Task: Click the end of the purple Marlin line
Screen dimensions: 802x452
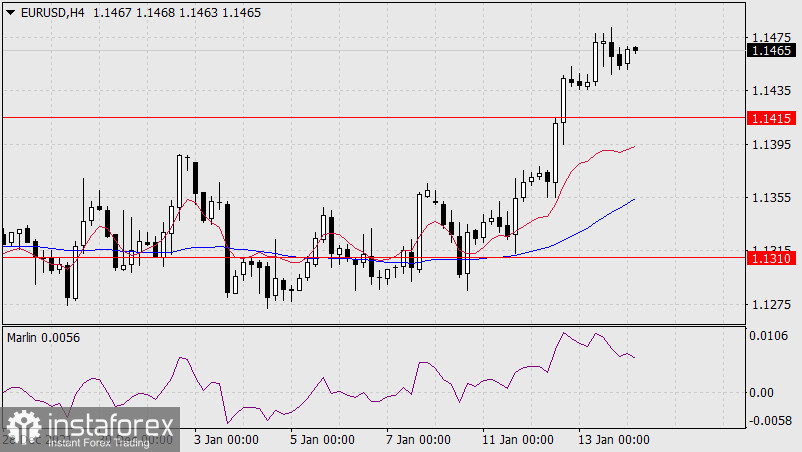Action: [635, 357]
